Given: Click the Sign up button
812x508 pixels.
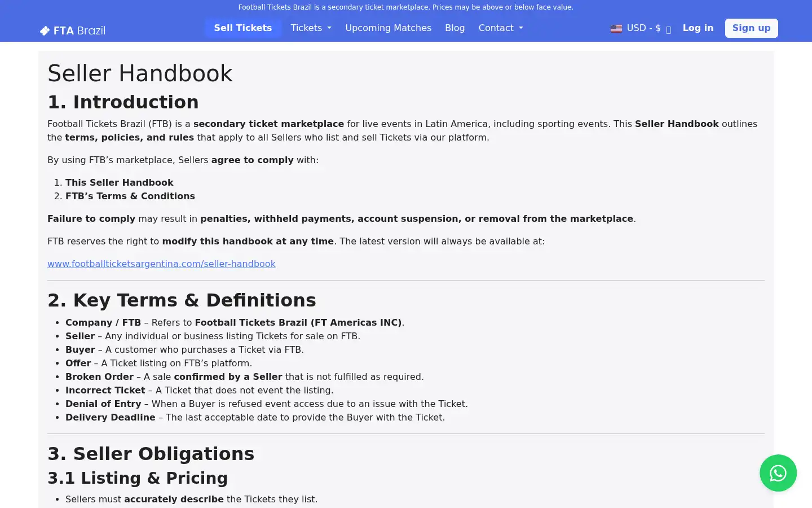Looking at the screenshot, I should (752, 28).
